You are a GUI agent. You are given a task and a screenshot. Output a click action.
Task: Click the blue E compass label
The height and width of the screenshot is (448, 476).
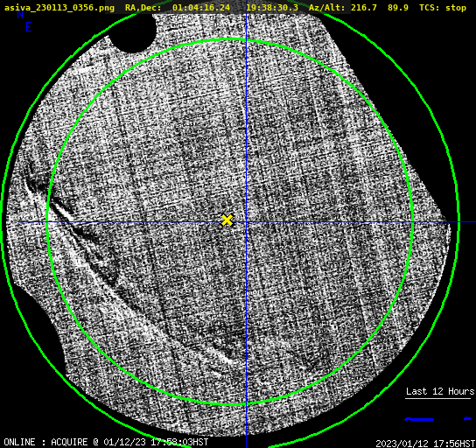point(29,27)
